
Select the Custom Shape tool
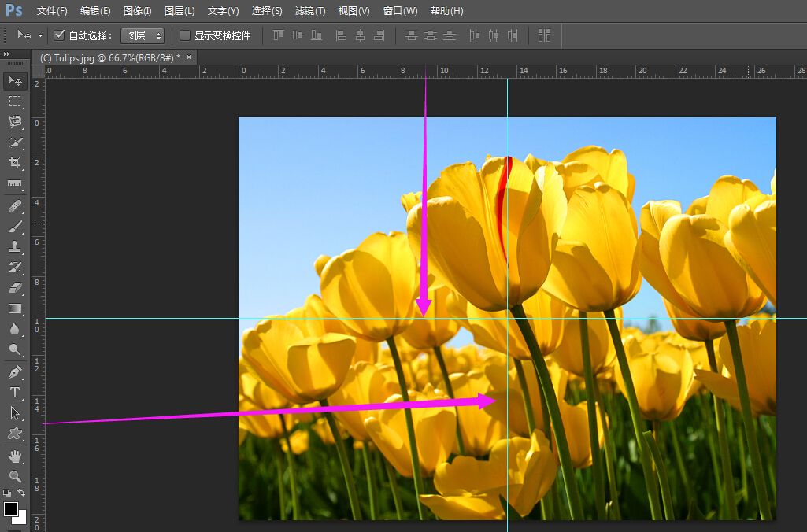15,434
